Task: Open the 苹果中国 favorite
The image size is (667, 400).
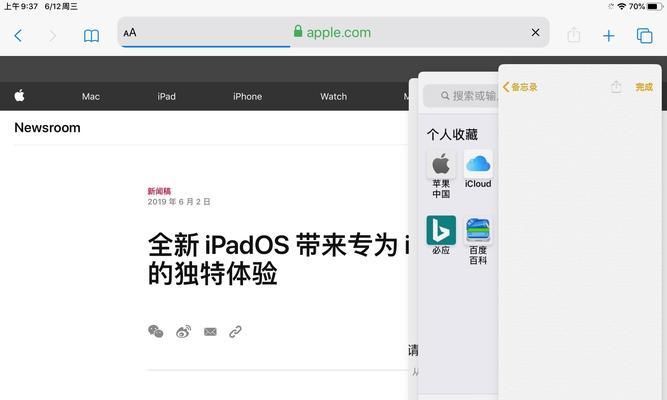Action: pyautogui.click(x=441, y=174)
